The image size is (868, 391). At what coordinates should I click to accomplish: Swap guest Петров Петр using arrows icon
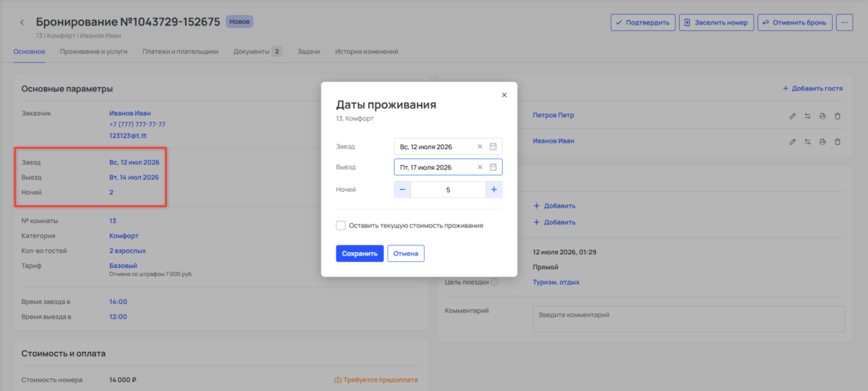coord(807,116)
